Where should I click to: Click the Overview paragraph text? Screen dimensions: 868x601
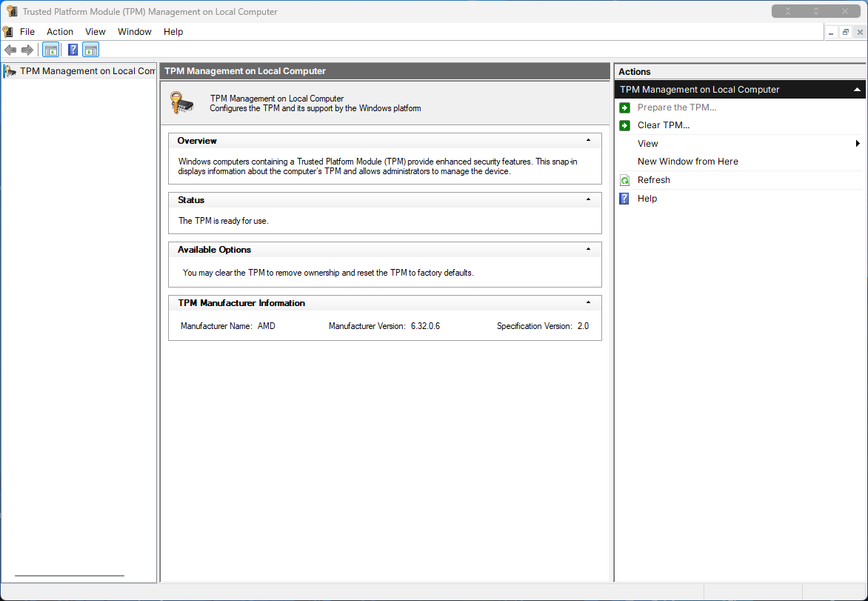click(378, 166)
